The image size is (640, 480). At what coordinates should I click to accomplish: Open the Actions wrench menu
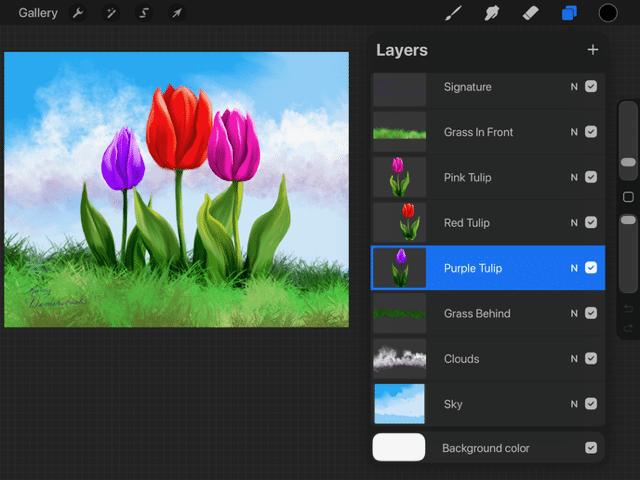tap(78, 13)
